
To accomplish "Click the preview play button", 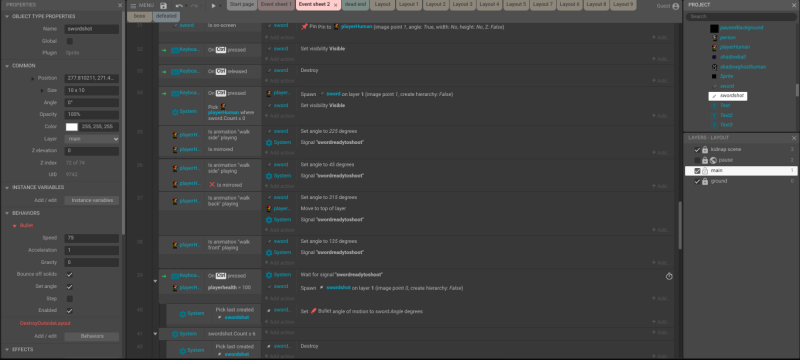I will pyautogui.click(x=213, y=6).
